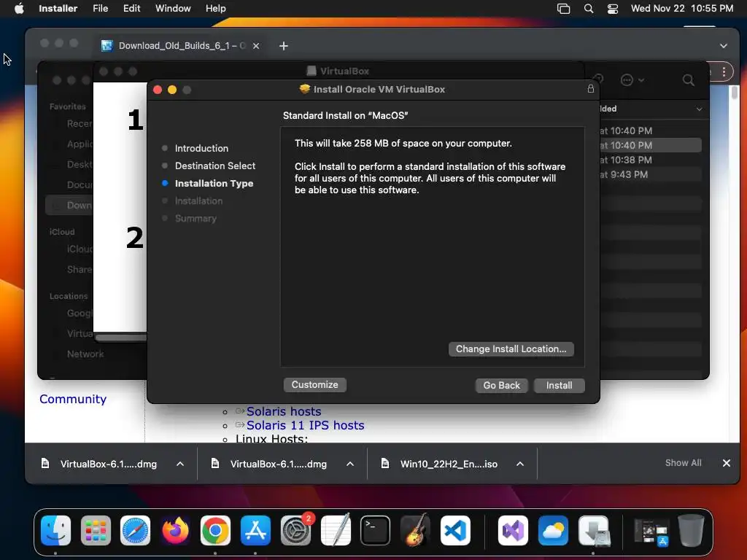Open App Store from the Dock
This screenshot has width=747, height=560.
[255, 530]
